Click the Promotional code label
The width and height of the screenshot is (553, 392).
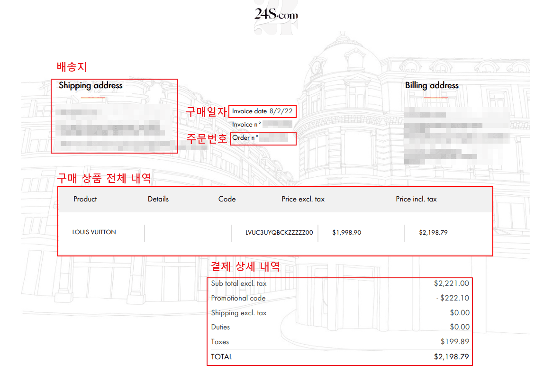pyautogui.click(x=238, y=298)
